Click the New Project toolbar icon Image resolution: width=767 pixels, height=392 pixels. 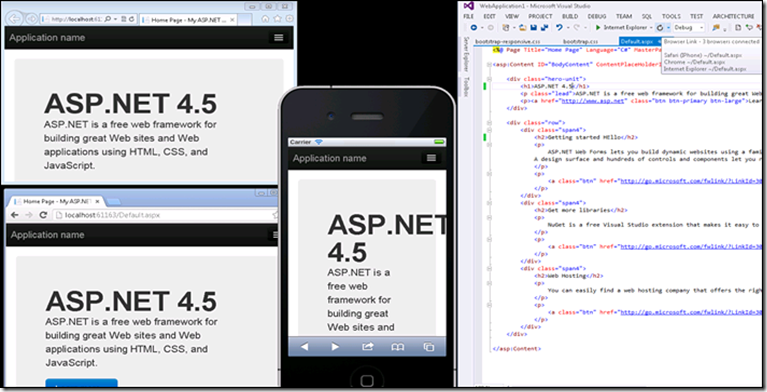click(506, 28)
